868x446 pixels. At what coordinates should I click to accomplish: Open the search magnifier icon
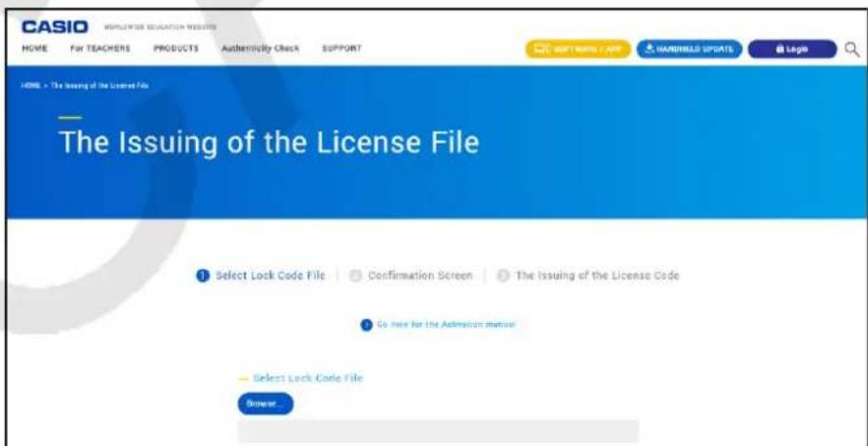[x=852, y=50]
